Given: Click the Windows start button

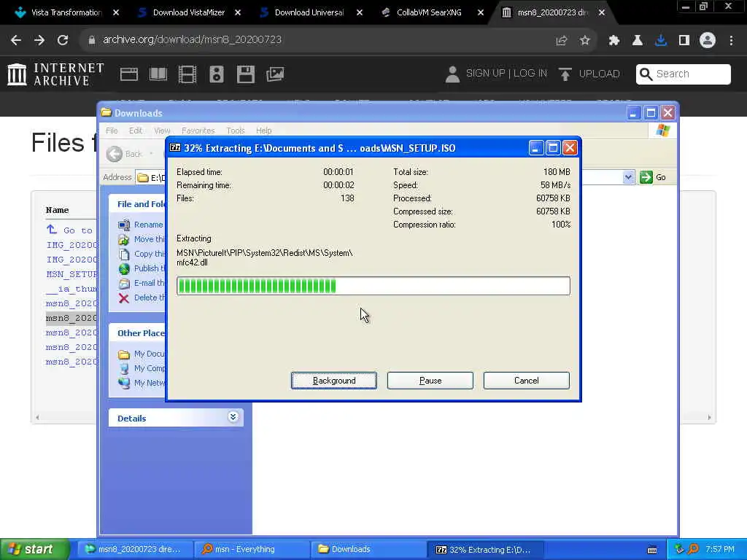Looking at the screenshot, I should [35, 550].
